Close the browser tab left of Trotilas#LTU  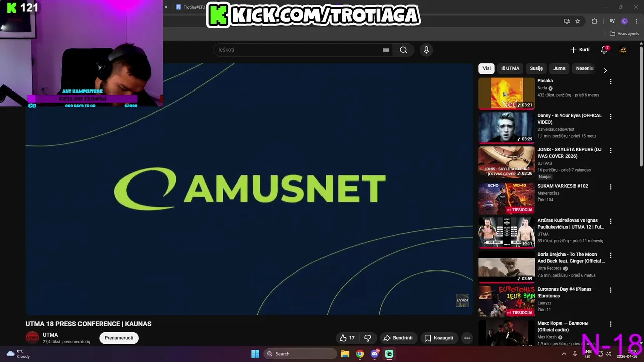(x=166, y=7)
